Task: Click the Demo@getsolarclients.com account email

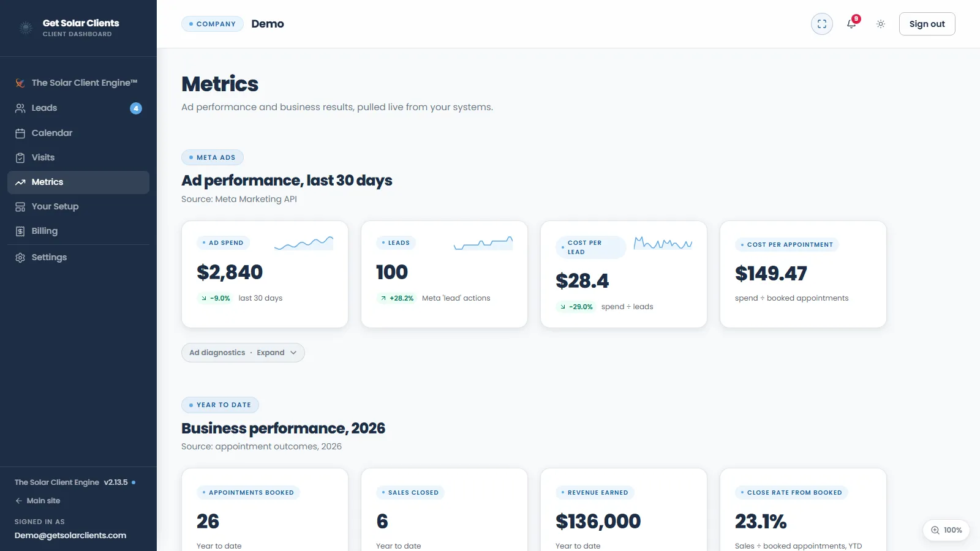Action: (70, 536)
